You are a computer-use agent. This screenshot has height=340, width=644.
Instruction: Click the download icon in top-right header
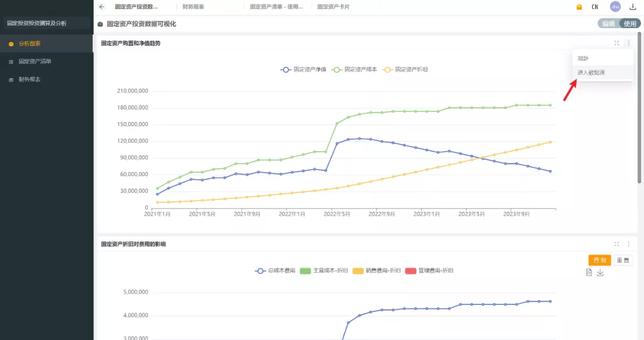[633, 7]
